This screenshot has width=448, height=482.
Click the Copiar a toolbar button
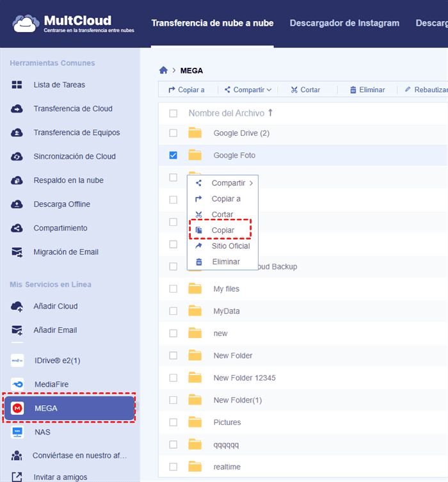[186, 90]
